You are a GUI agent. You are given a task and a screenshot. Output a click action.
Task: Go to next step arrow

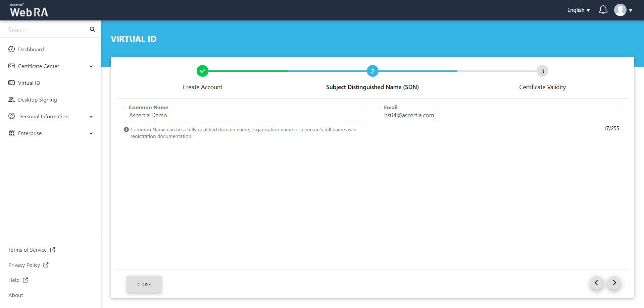point(614,283)
